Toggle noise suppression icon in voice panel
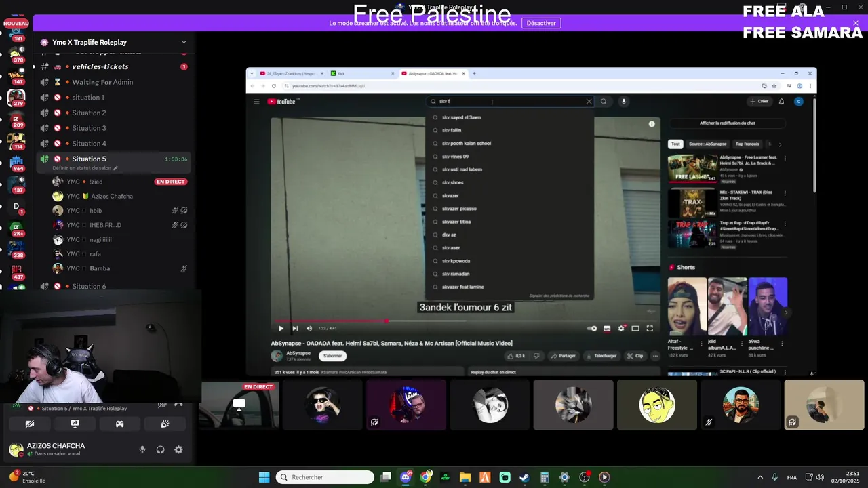 (x=162, y=405)
